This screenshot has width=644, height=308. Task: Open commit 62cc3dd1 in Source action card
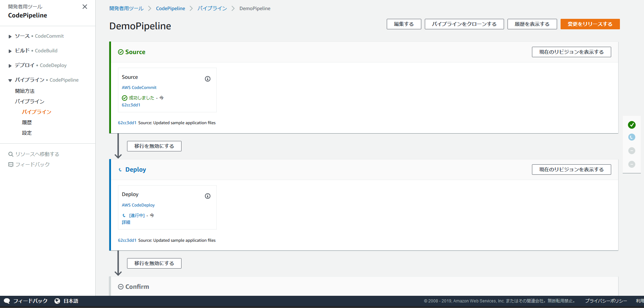point(131,105)
